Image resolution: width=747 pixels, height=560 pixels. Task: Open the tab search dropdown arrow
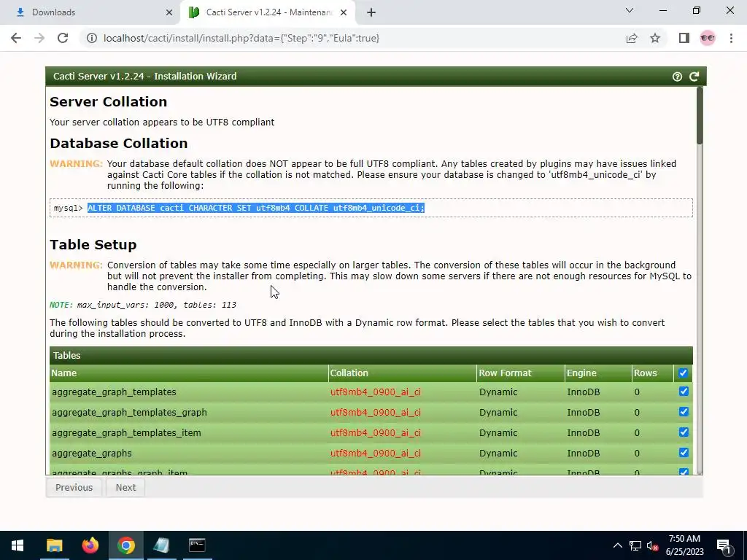pyautogui.click(x=630, y=10)
